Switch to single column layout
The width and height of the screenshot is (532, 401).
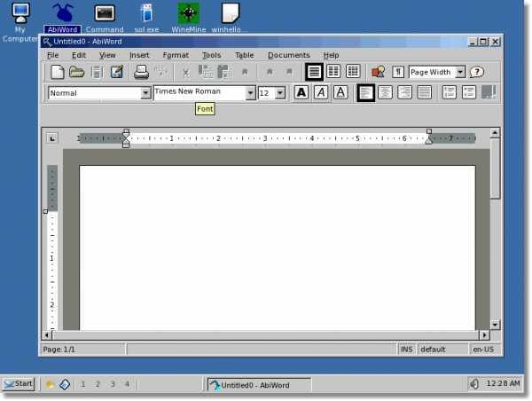pyautogui.click(x=314, y=72)
